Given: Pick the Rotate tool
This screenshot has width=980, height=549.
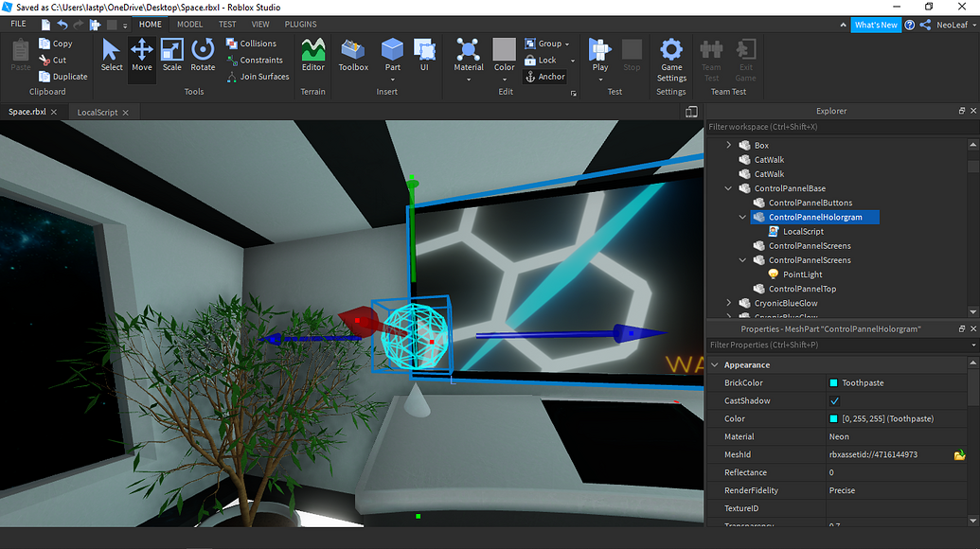Looking at the screenshot, I should [x=203, y=55].
